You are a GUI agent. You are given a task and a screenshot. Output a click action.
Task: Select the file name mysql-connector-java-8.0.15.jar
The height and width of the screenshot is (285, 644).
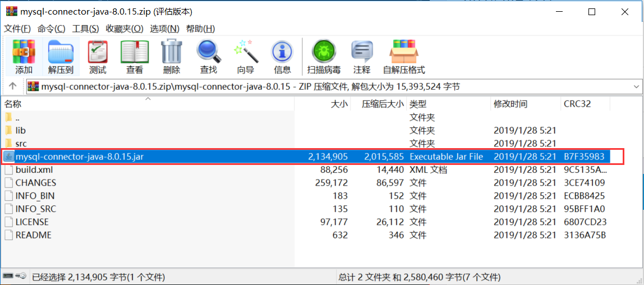[80, 157]
